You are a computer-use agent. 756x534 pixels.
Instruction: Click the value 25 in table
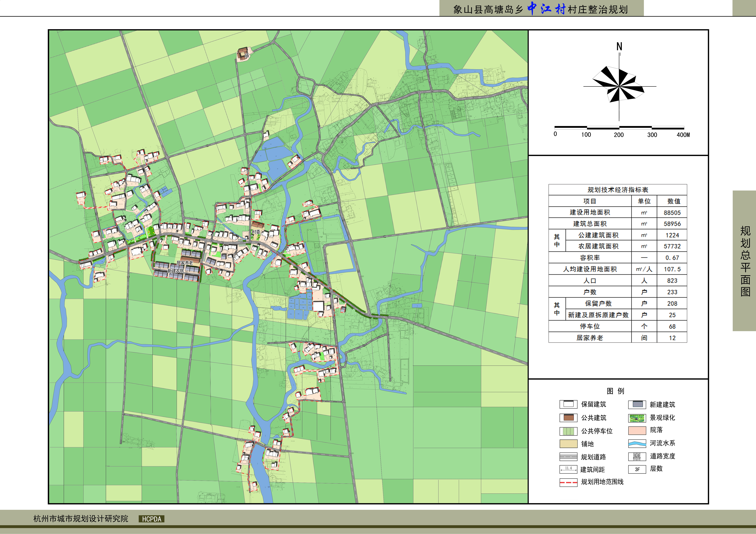pos(672,315)
